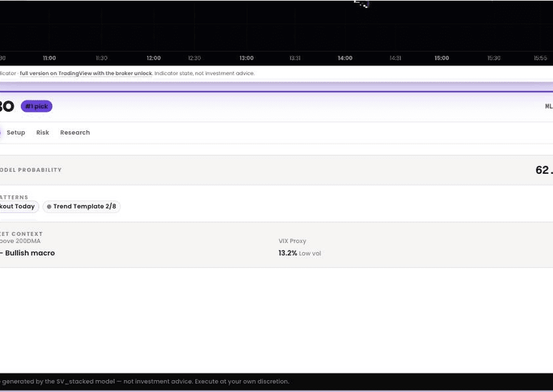Select the Trend Template 2/8 pattern chip
Image resolution: width=553 pixels, height=392 pixels.
coord(81,207)
